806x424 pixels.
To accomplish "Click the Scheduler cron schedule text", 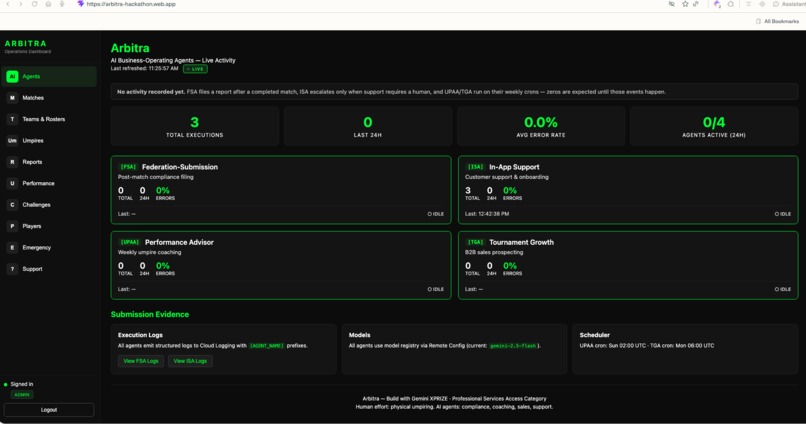I will (x=647, y=346).
